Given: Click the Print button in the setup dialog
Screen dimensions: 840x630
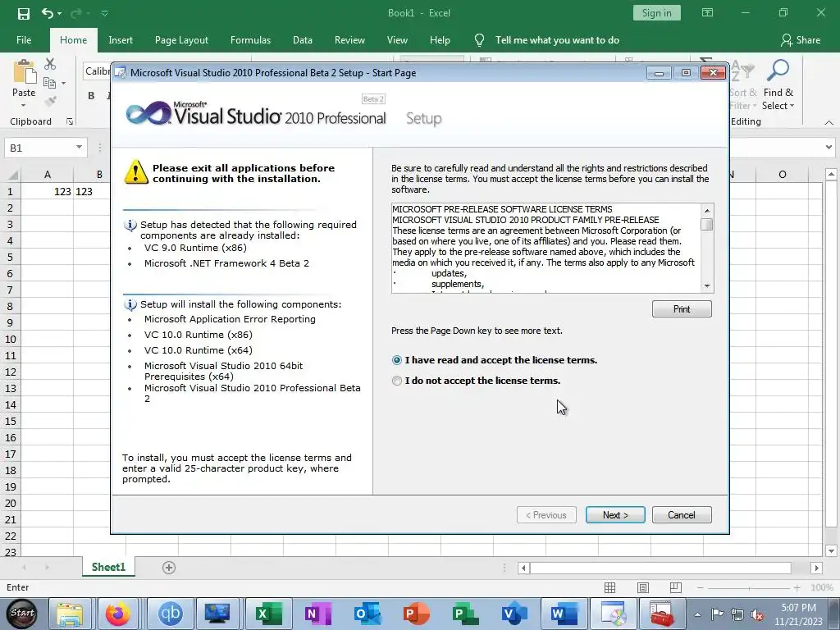Looking at the screenshot, I should tap(682, 309).
